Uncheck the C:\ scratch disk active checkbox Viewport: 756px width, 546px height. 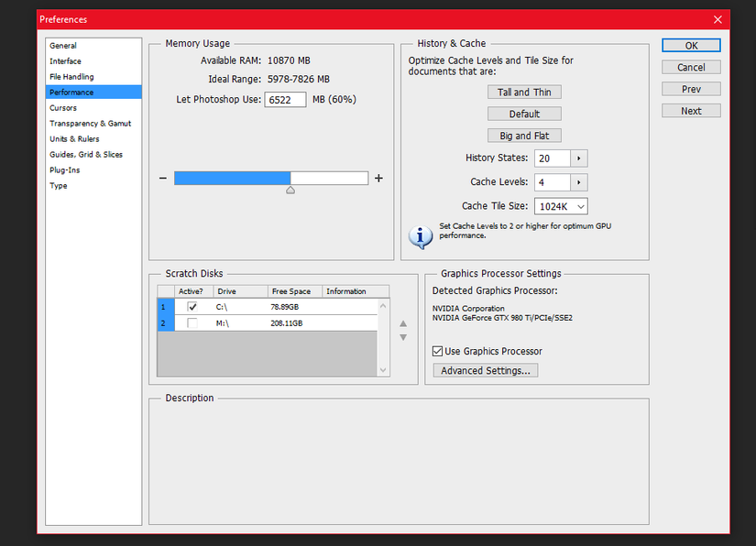(192, 307)
